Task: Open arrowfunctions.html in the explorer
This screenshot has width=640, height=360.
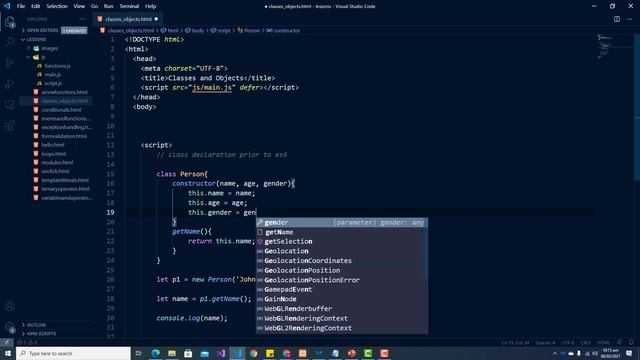Action: pyautogui.click(x=64, y=92)
